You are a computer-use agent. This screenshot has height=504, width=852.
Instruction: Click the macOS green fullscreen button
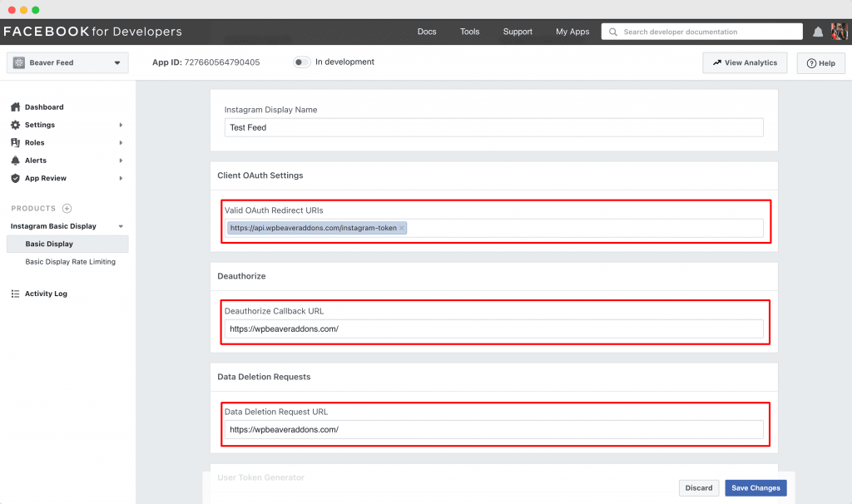(35, 10)
